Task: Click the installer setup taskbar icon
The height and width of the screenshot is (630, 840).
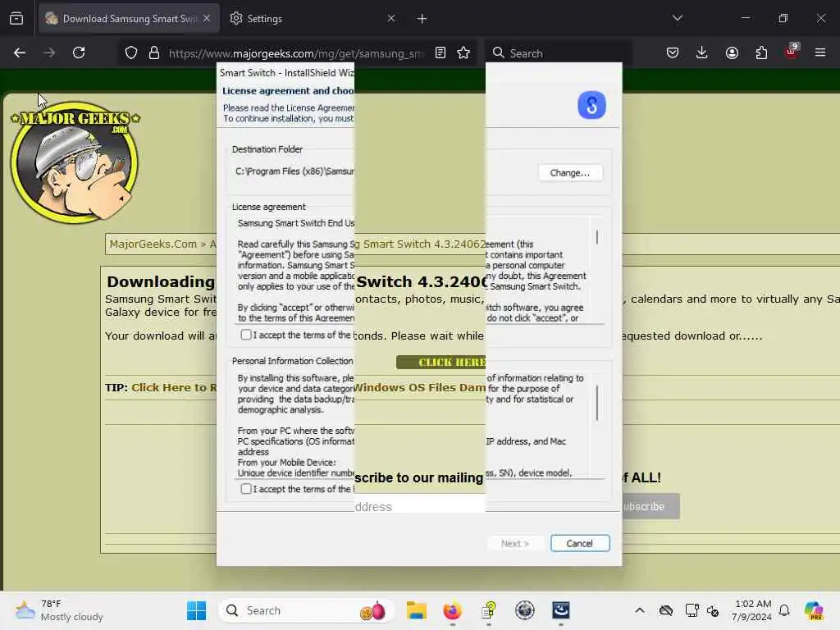Action: pyautogui.click(x=489, y=610)
